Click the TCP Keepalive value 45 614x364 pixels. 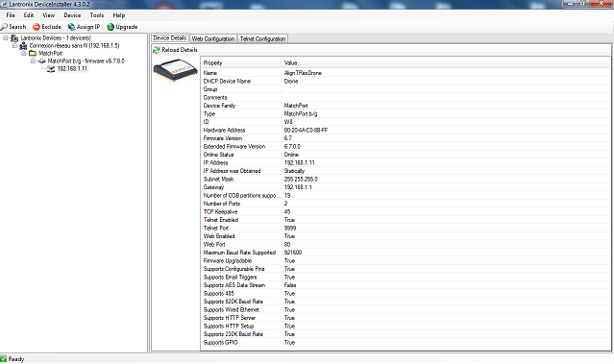tap(287, 211)
